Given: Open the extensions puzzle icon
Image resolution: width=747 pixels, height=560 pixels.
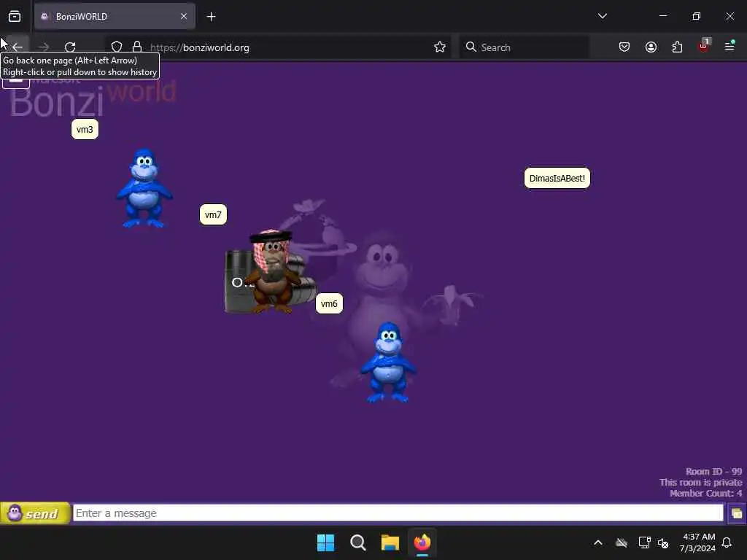Looking at the screenshot, I should click(677, 47).
